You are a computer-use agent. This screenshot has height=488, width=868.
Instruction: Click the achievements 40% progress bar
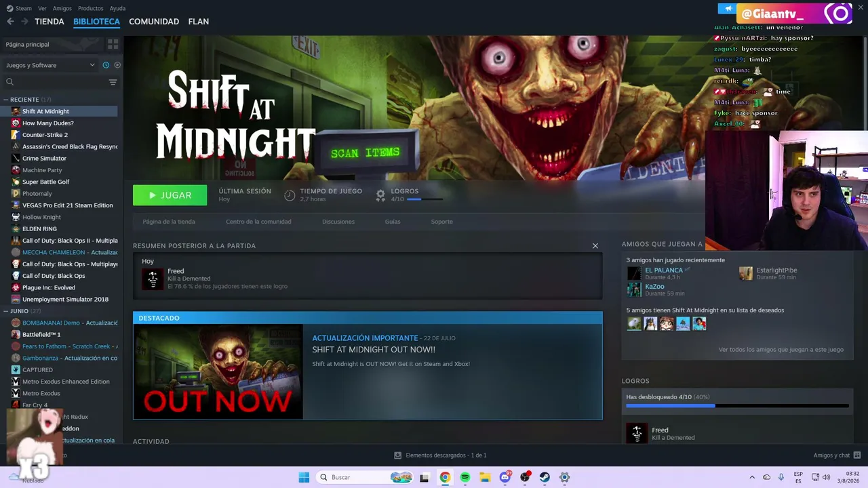[x=737, y=405]
